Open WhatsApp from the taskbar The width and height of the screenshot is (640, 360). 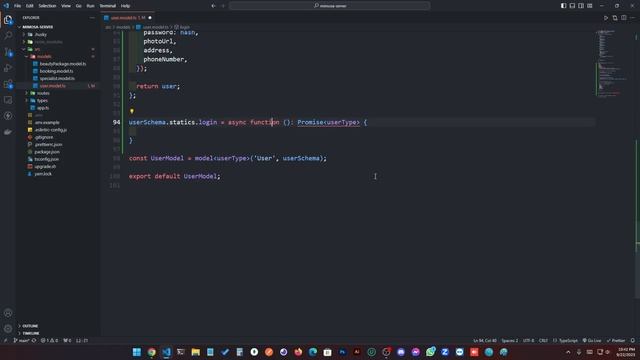pyautogui.click(x=430, y=352)
